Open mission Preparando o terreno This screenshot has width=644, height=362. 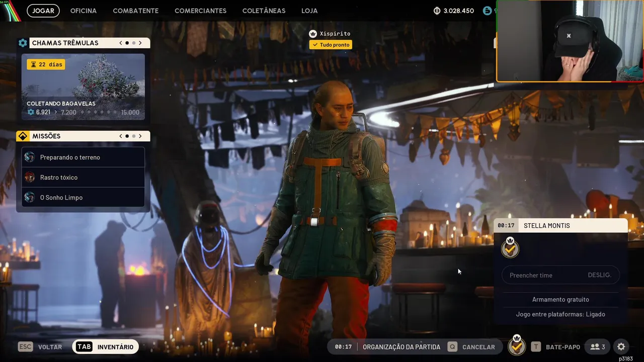tap(83, 157)
